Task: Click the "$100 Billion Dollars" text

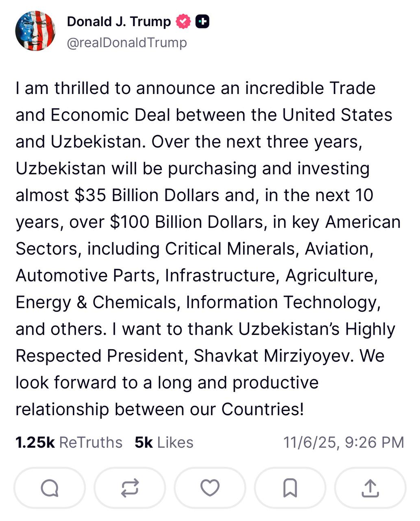Action: (x=186, y=222)
